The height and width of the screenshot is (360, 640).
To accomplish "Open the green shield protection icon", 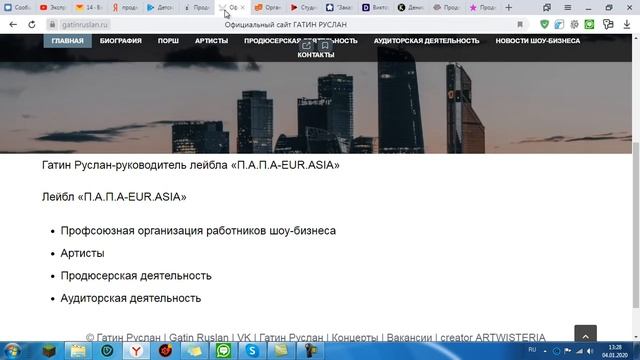I will 544,24.
